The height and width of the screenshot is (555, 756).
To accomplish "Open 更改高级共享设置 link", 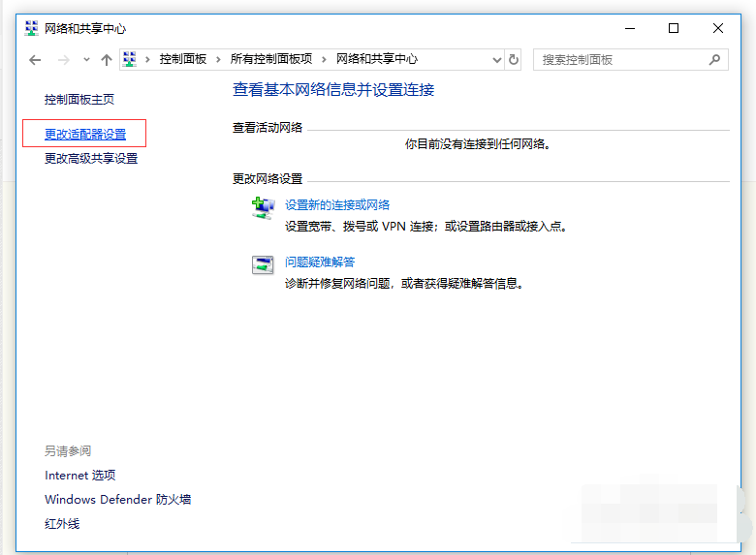I will point(91,159).
